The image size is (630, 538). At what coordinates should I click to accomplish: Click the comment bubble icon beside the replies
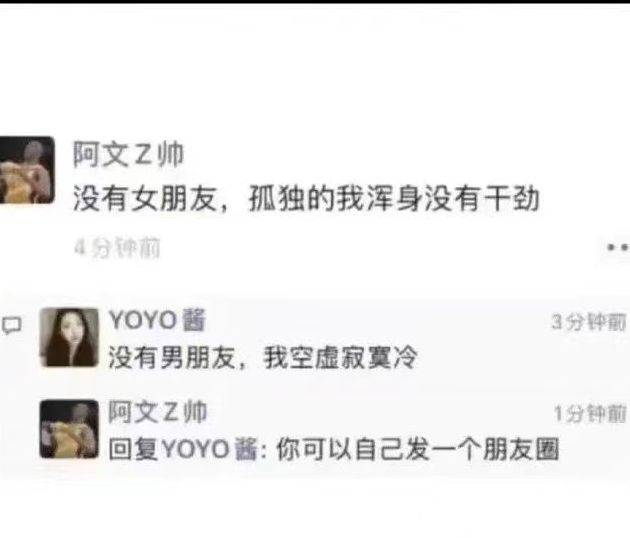[11, 325]
